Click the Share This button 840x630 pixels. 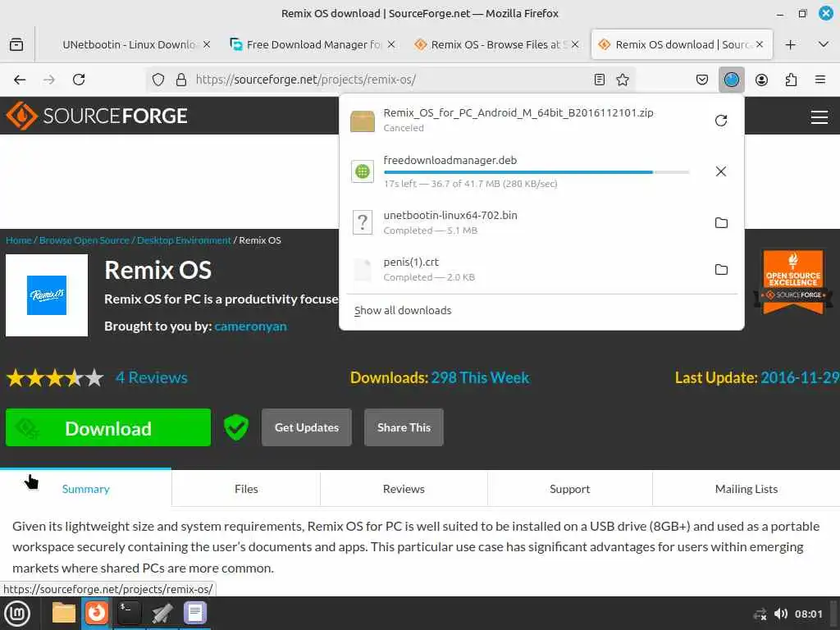point(404,427)
